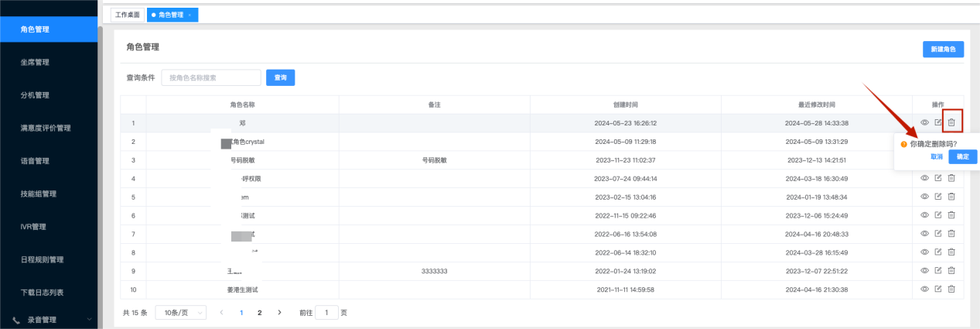Screen dimensions: 980x329
Task: Open 角色管理 in the sidebar
Action: pyautogui.click(x=49, y=29)
